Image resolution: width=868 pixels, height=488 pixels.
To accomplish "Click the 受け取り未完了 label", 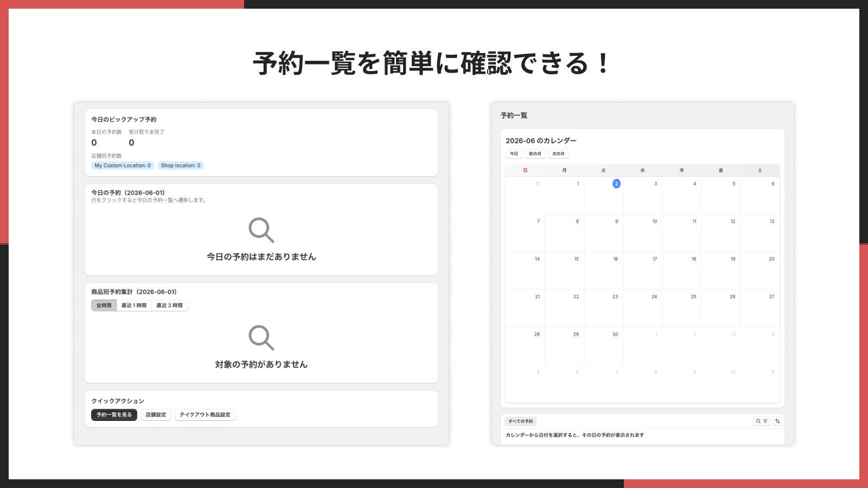I will click(146, 132).
